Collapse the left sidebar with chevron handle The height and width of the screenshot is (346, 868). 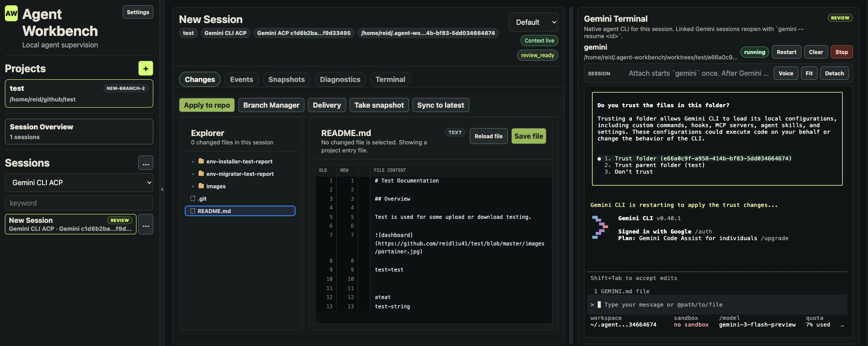click(162, 189)
